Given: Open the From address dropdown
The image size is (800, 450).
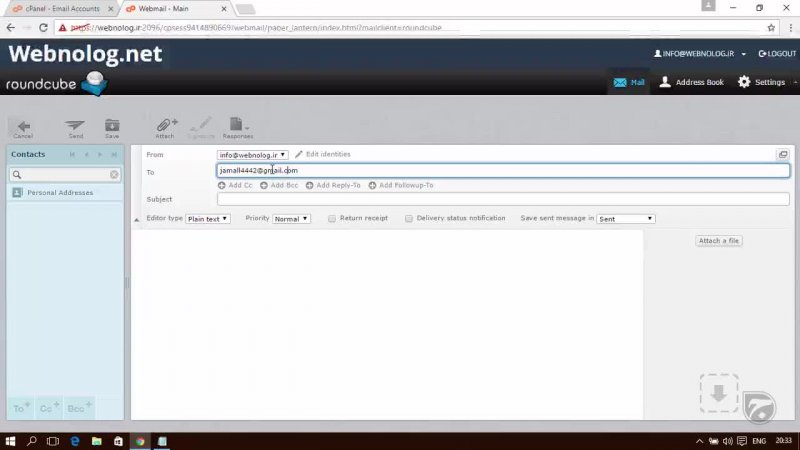Looking at the screenshot, I should [253, 155].
